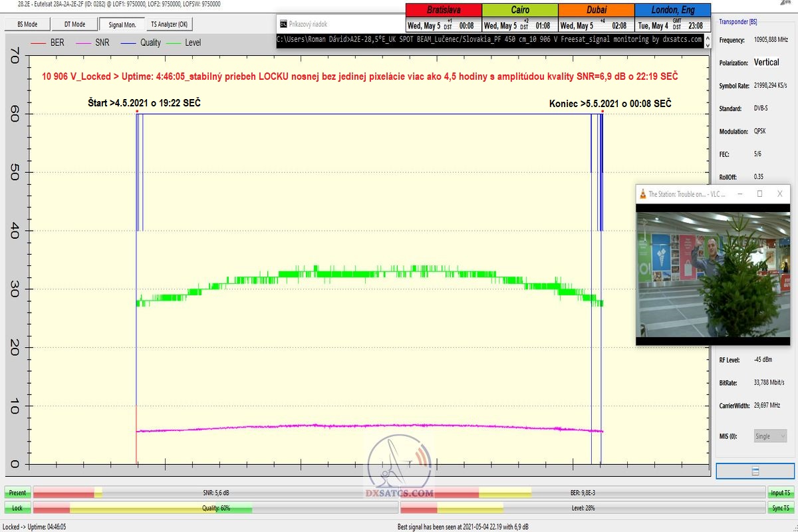
Task: Minimize the VLC player window
Action: point(739,194)
